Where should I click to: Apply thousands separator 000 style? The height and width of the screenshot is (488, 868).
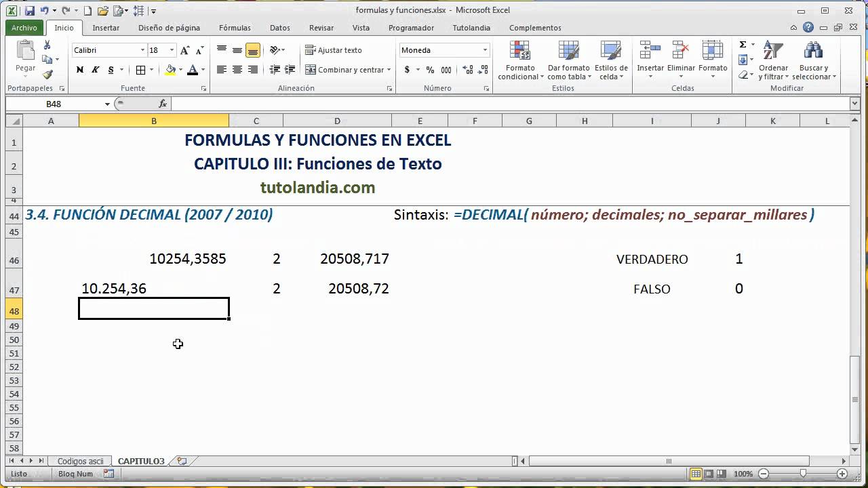446,70
